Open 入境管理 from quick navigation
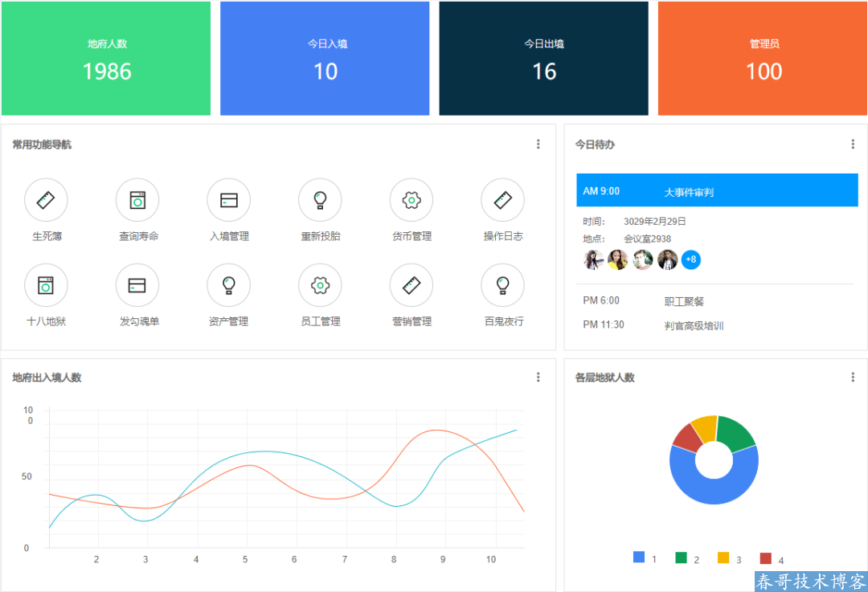Image resolution: width=868 pixels, height=592 pixels. [x=229, y=200]
